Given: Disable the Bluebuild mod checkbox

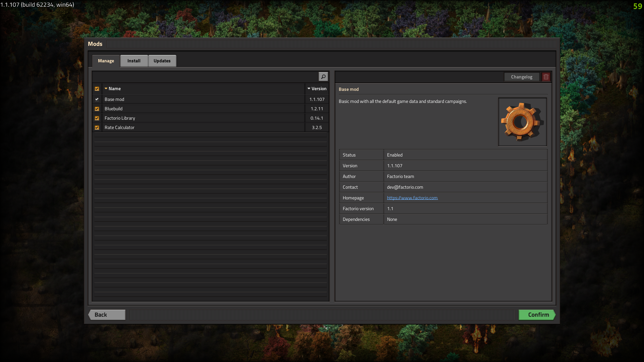Looking at the screenshot, I should [97, 109].
